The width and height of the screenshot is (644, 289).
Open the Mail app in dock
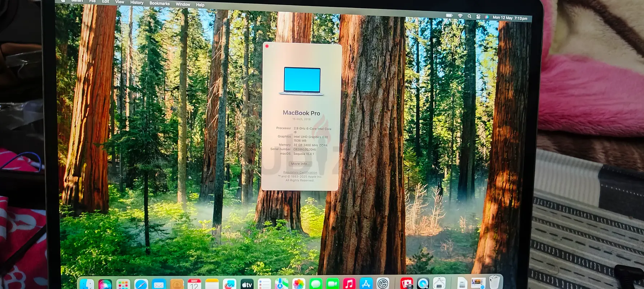(x=159, y=285)
